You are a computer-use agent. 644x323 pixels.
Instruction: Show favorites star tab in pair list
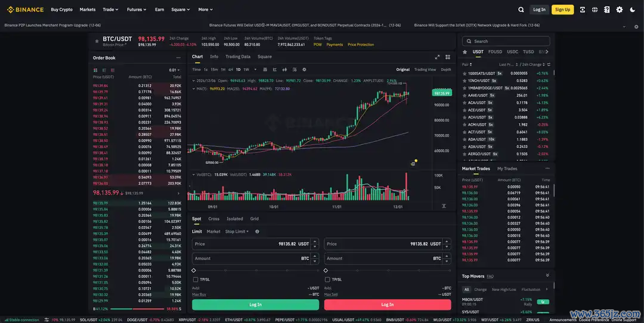[x=465, y=52]
